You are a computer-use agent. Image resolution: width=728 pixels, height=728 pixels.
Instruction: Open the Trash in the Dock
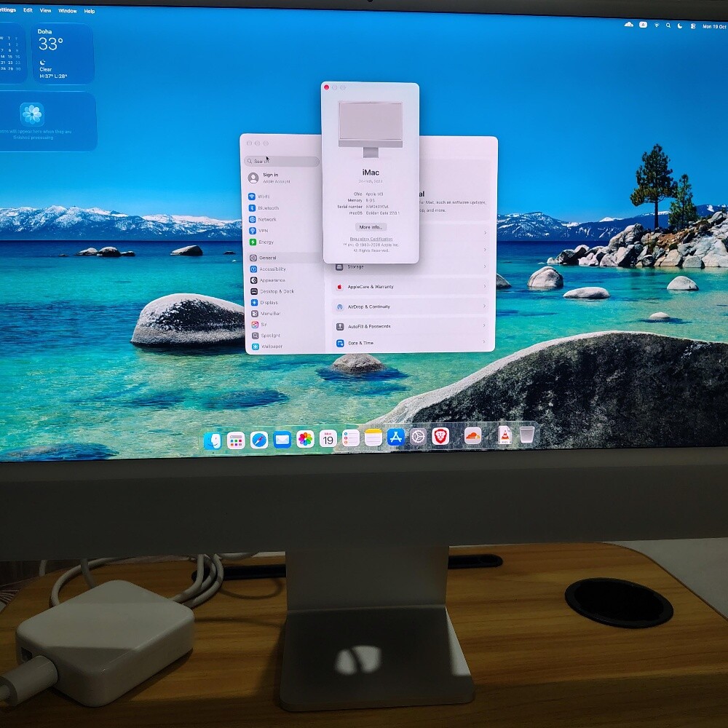(x=526, y=435)
